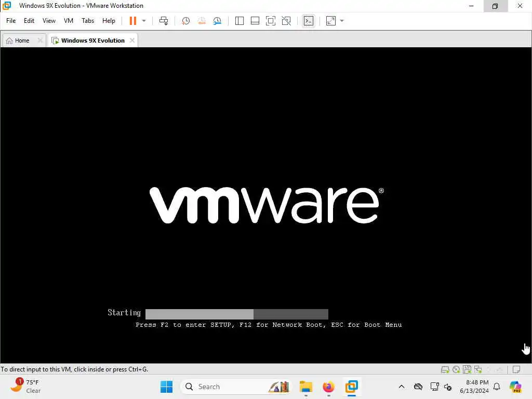Send Ctrl+Alt+Del to the virtual machine
This screenshot has height=399, width=532.
pos(164,21)
